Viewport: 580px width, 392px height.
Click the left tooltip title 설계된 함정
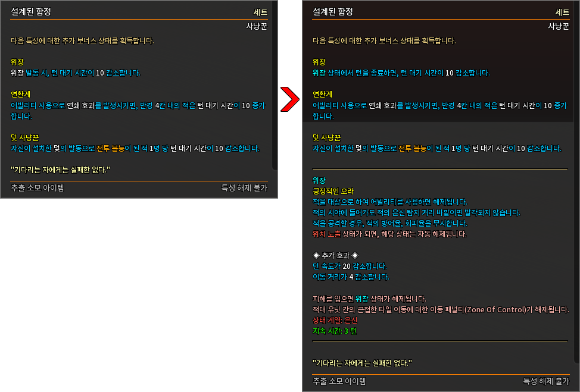coord(31,12)
